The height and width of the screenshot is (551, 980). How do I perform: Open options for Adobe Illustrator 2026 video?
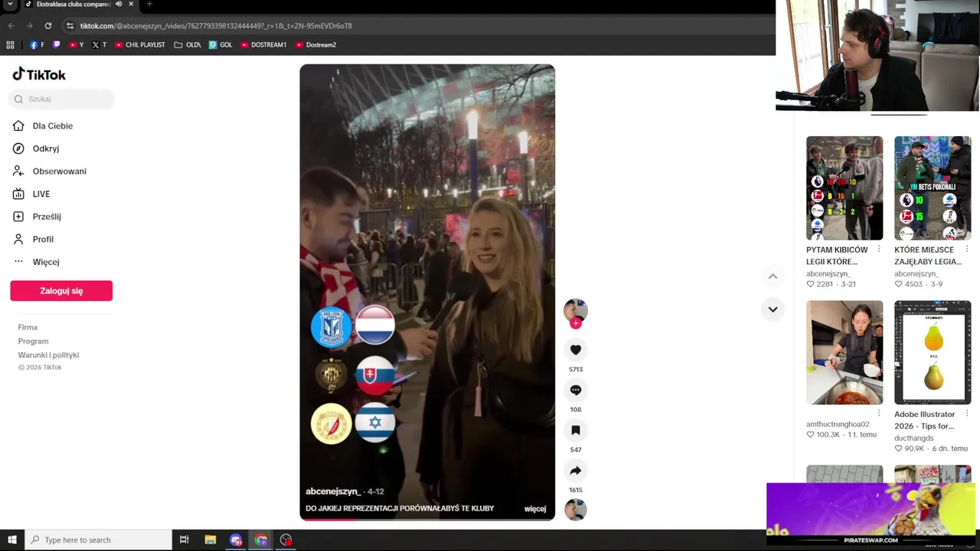pyautogui.click(x=966, y=414)
